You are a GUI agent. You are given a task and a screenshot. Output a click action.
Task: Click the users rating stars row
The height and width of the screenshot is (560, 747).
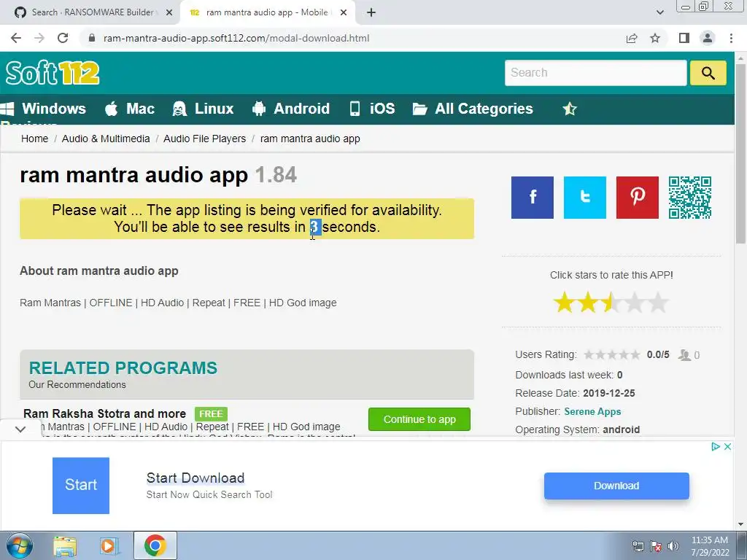(x=612, y=355)
